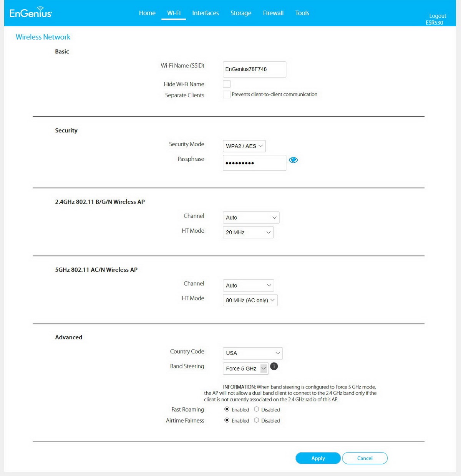This screenshot has height=476, width=461.
Task: Open the Country Code dropdown
Action: click(x=253, y=353)
